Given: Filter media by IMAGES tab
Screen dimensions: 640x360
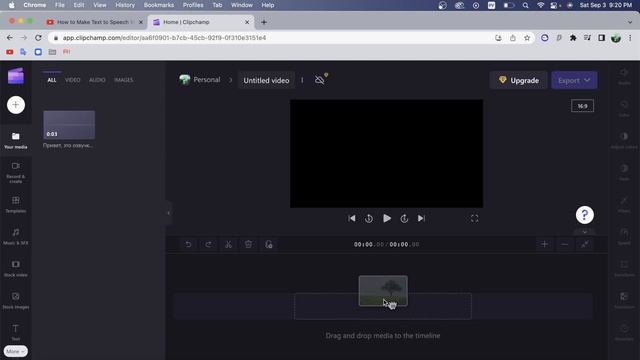Looking at the screenshot, I should 124,80.
